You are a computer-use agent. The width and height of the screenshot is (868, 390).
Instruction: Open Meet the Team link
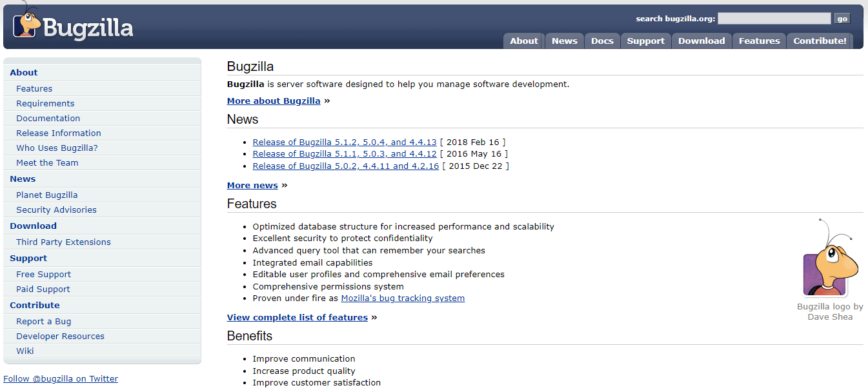click(x=47, y=162)
